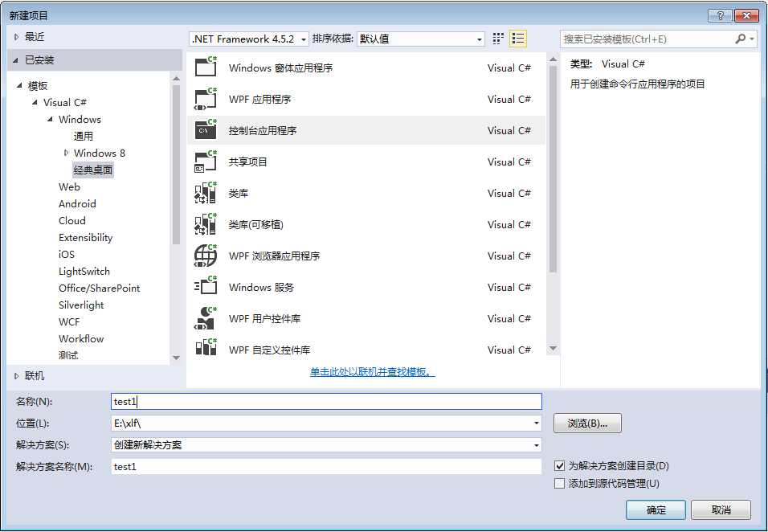Image resolution: width=768 pixels, height=532 pixels.
Task: Click the WPF 应用程序 template icon
Action: click(206, 99)
